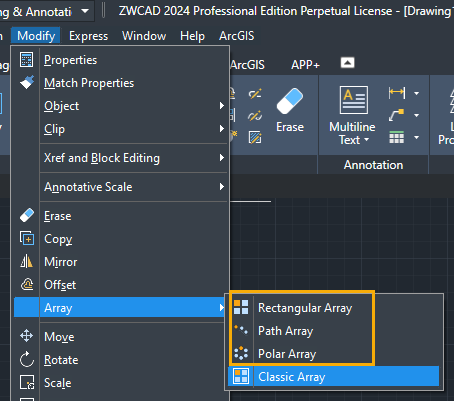
Task: Switch to the APP+ ribbon tab
Action: click(x=305, y=65)
